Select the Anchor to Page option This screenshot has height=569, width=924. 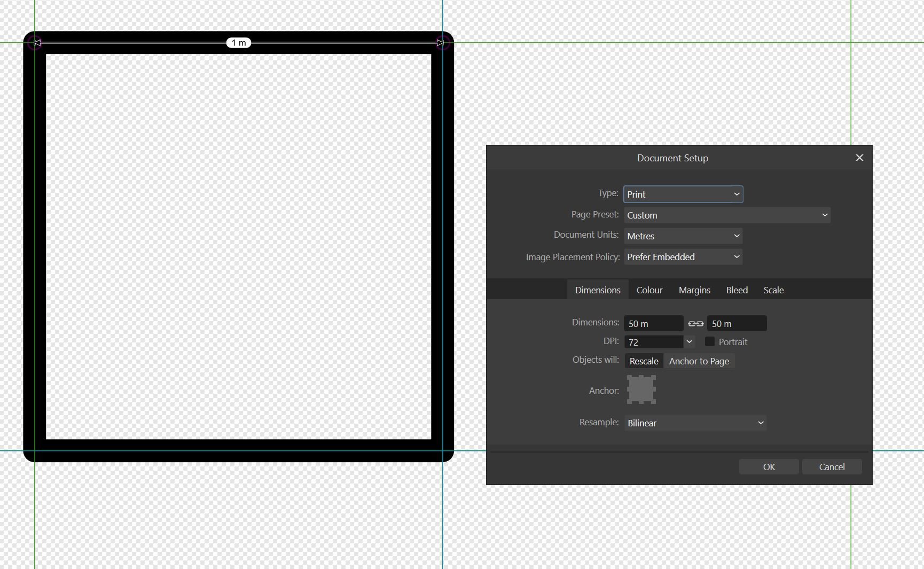[699, 361]
